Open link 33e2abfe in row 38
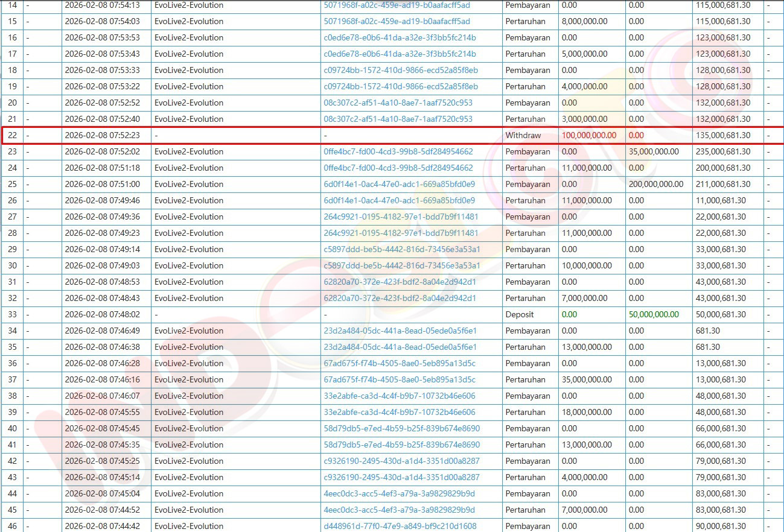Screen dimensions: 784x532 pos(399,396)
